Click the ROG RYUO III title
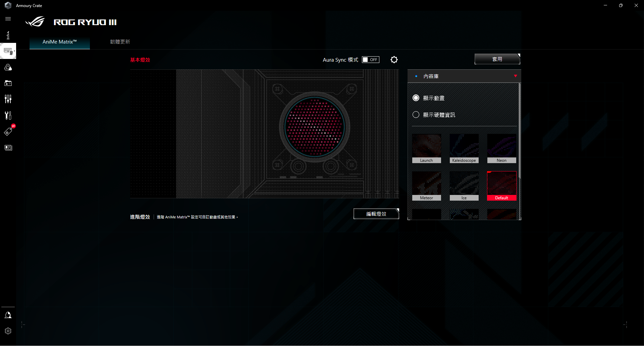This screenshot has height=346, width=644. [85, 22]
